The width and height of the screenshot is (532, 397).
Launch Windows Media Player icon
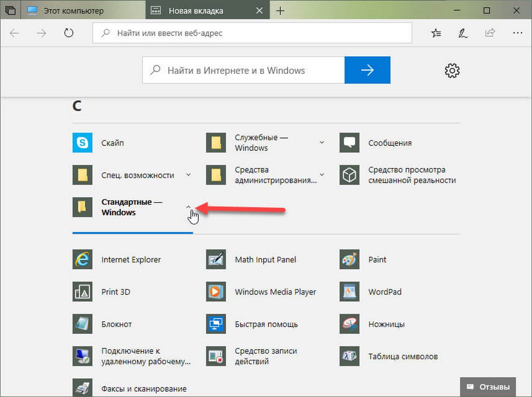pos(216,292)
